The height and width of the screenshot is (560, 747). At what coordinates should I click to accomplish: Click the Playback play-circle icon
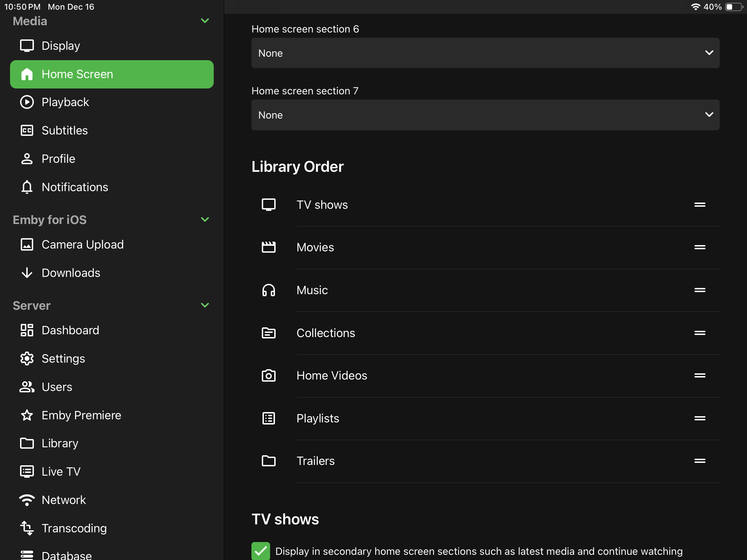(27, 102)
